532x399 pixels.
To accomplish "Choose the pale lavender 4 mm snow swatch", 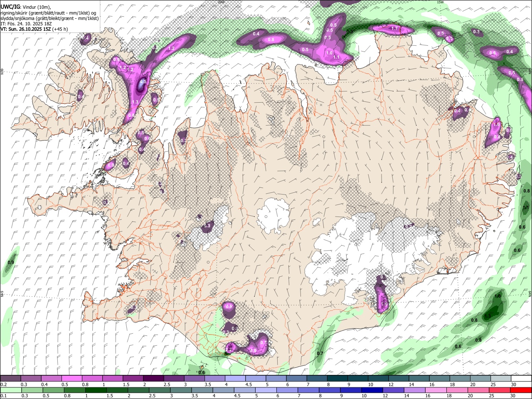I will point(235,379).
